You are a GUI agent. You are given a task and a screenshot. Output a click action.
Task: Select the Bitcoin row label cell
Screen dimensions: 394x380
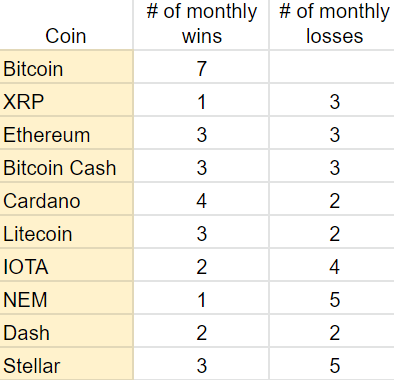tap(66, 67)
